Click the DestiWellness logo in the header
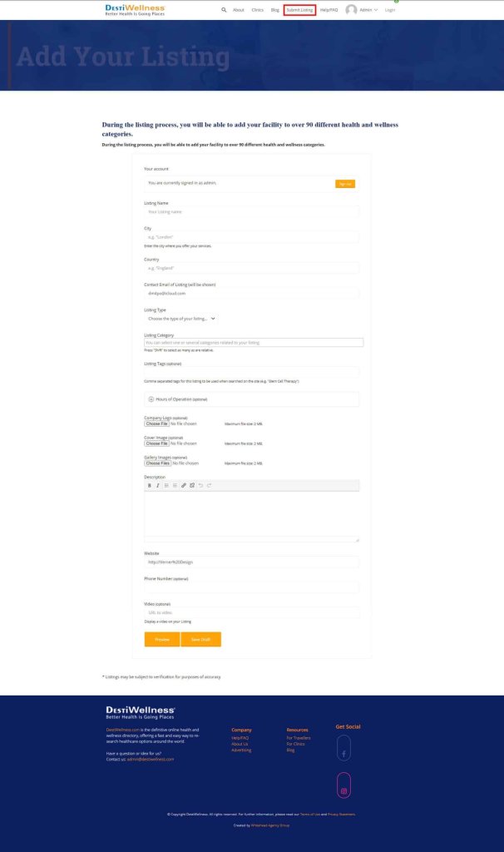The image size is (504, 852). pyautogui.click(x=135, y=10)
